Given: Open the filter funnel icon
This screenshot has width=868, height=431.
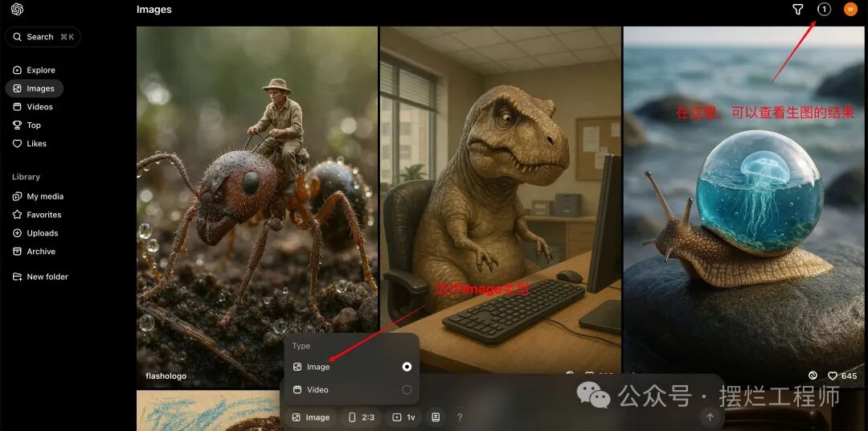Looking at the screenshot, I should (797, 10).
